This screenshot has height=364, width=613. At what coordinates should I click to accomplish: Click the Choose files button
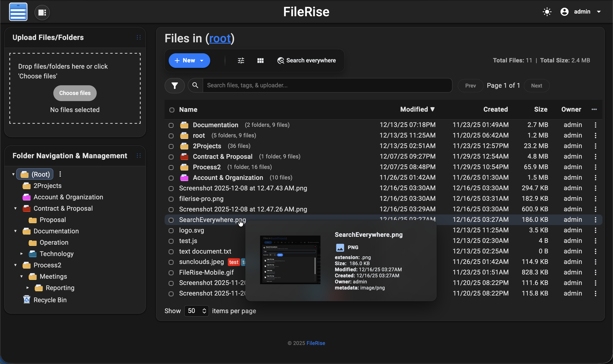point(75,93)
